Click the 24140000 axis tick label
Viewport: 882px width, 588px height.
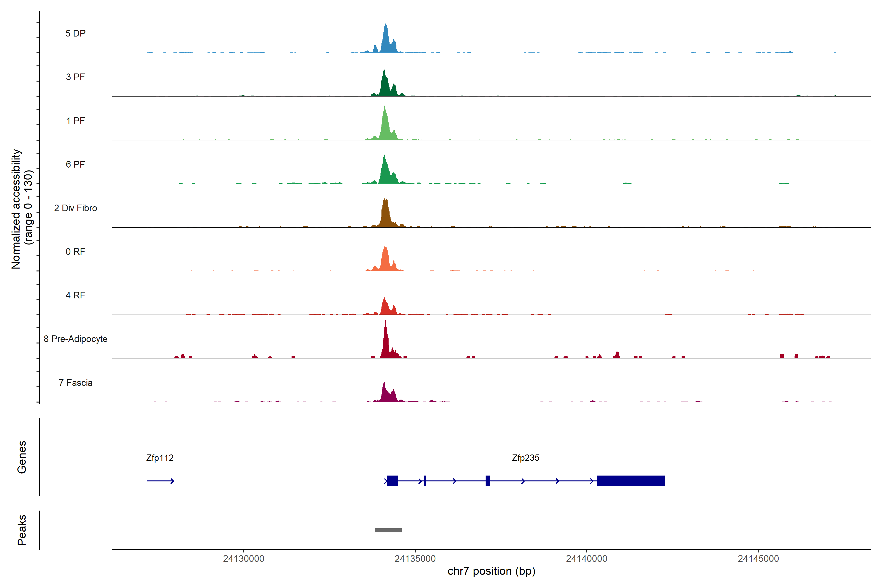587,559
